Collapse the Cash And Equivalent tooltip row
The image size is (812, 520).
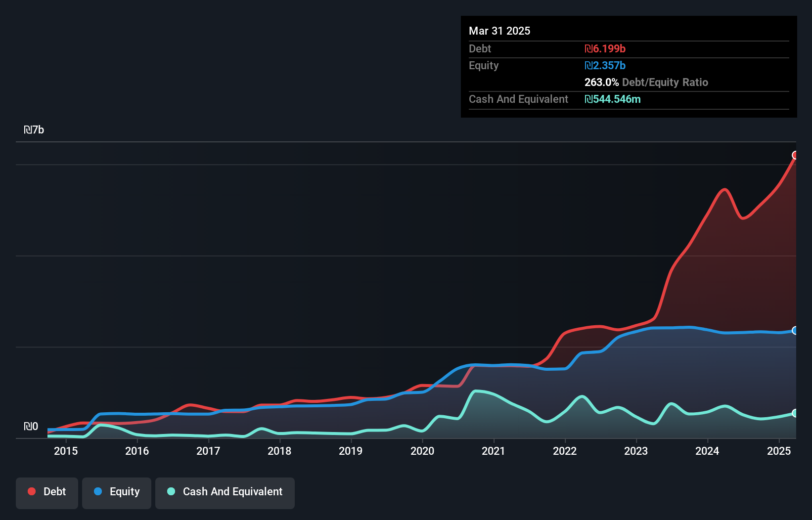pyautogui.click(x=518, y=99)
